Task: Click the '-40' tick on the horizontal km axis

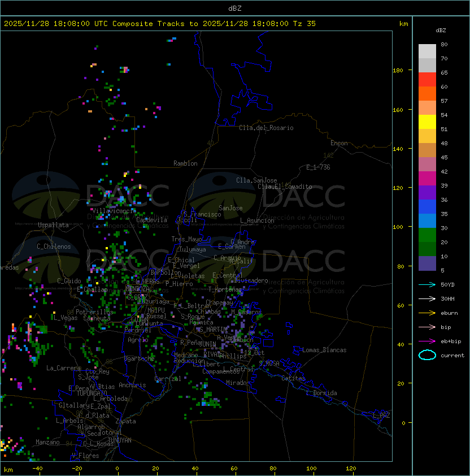Action: click(37, 469)
